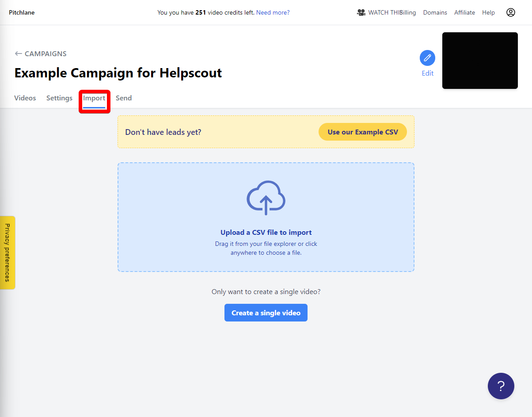Screen dimensions: 532x417
Task: Click Create a single video button
Action: tap(266, 313)
